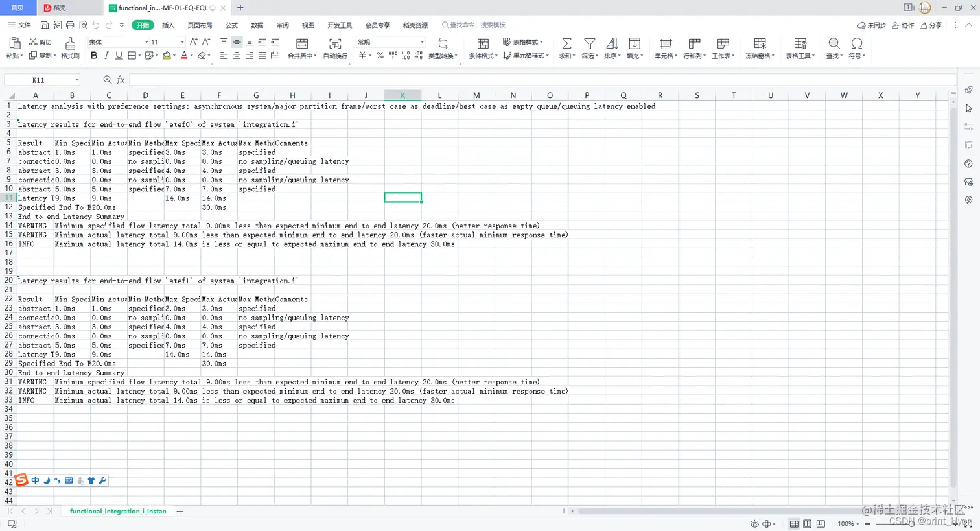Click the Sum (求和) sigma icon
This screenshot has height=531, width=980.
(x=566, y=43)
